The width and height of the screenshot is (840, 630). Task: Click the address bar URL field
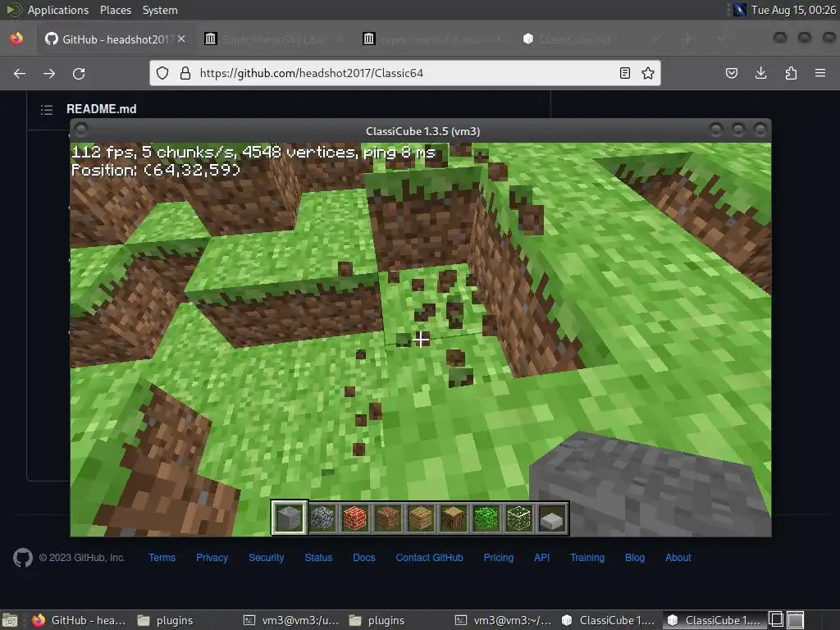[404, 73]
